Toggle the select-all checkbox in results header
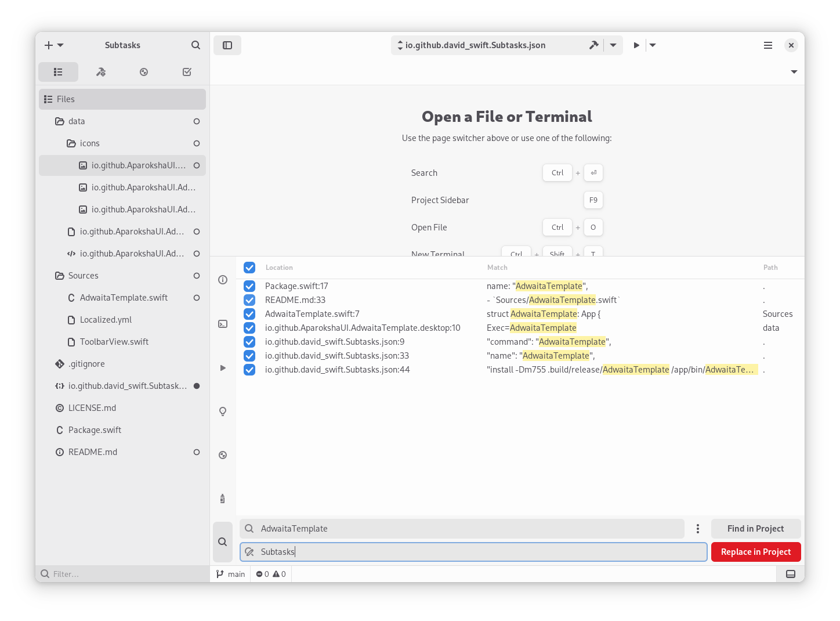Viewport: 840px width, 621px height. point(249,268)
